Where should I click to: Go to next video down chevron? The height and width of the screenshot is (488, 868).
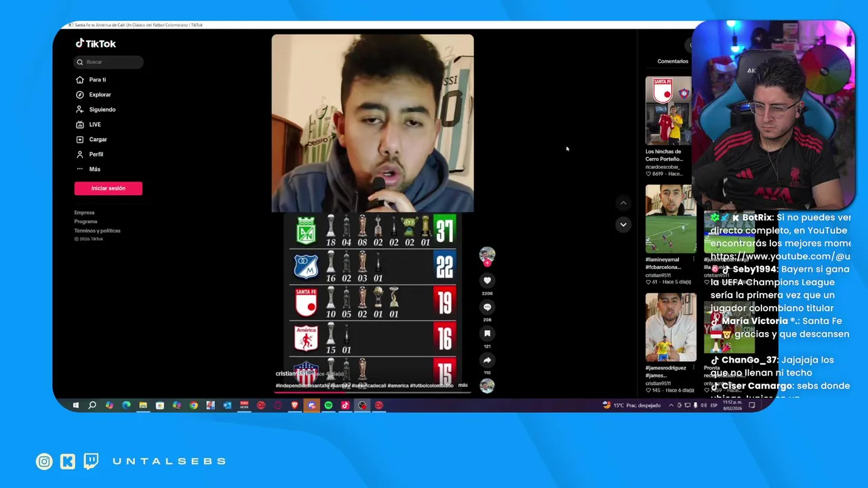click(623, 224)
